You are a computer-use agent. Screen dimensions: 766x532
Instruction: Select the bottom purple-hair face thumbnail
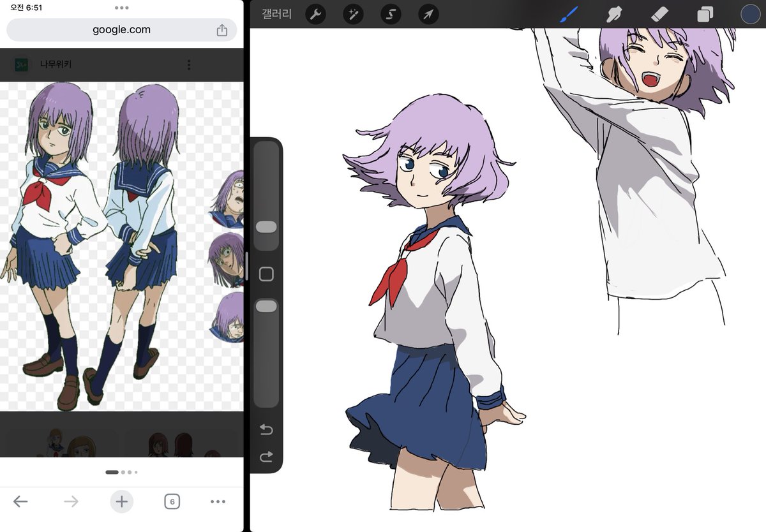227,317
